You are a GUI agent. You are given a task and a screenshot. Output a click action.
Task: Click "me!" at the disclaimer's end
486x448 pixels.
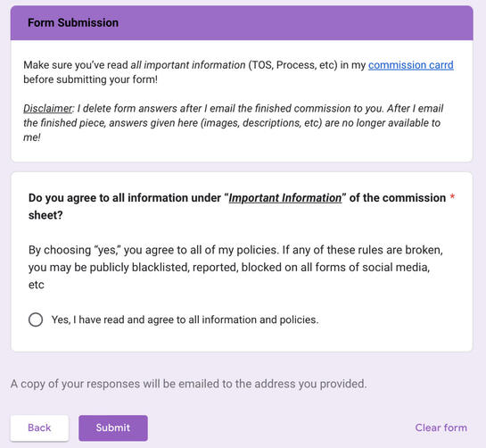pyautogui.click(x=32, y=137)
